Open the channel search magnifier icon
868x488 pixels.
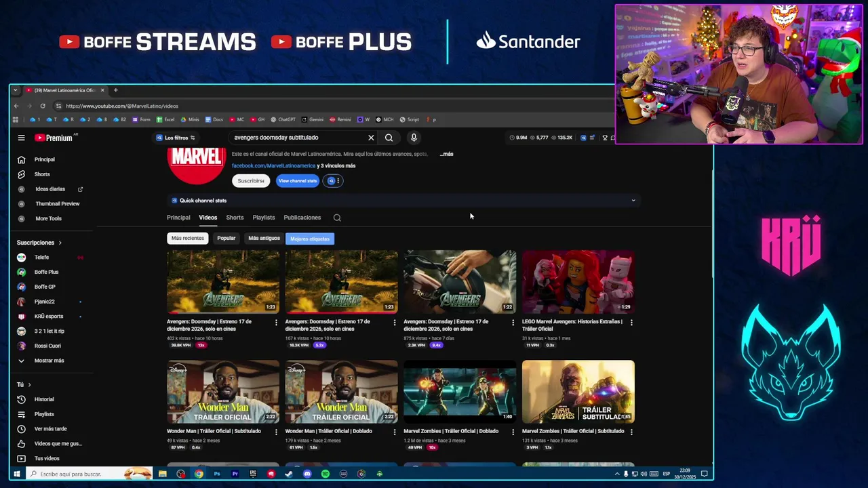337,218
